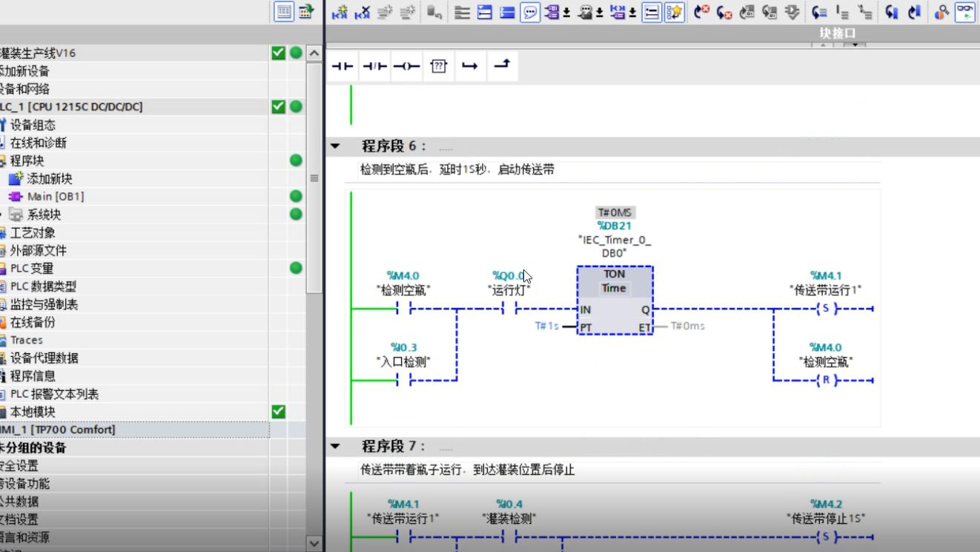Insert a normally closed contact from favorites
The height and width of the screenshot is (552, 980).
click(374, 66)
